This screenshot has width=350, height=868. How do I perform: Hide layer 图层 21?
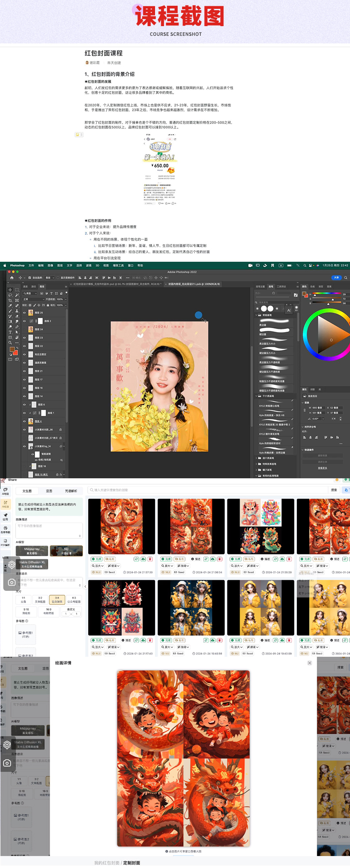click(x=24, y=371)
